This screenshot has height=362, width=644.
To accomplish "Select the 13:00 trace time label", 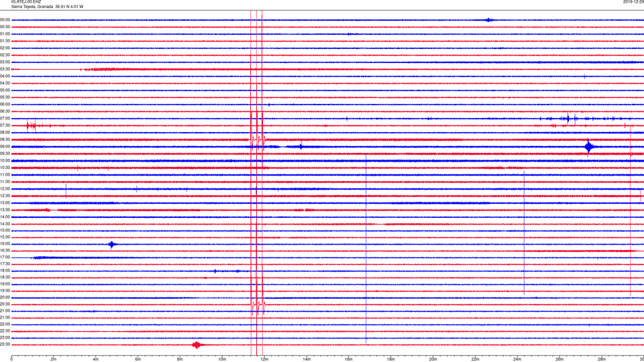I will click(5, 202).
